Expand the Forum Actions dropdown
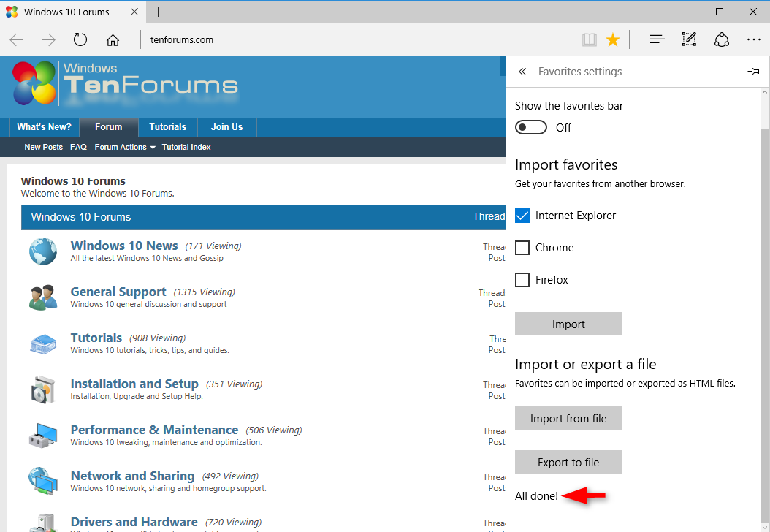This screenshot has width=770, height=532. [125, 147]
